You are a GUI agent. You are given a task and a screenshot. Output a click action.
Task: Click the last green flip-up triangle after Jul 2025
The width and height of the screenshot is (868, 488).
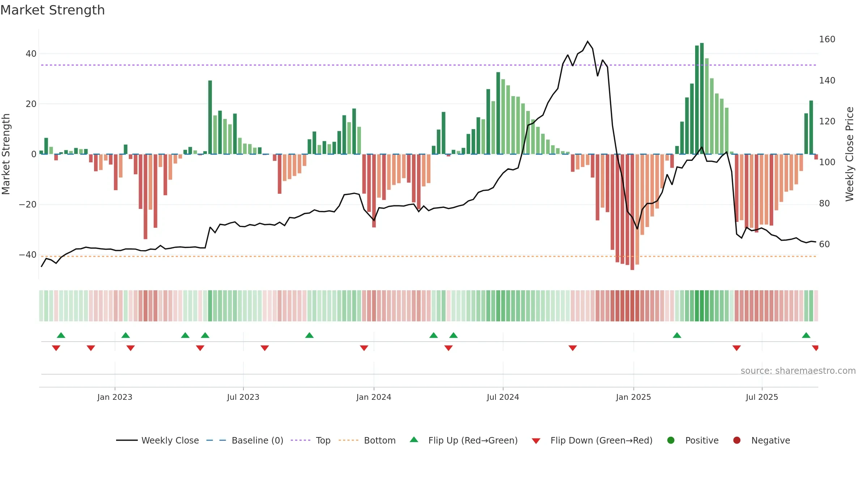click(x=806, y=335)
